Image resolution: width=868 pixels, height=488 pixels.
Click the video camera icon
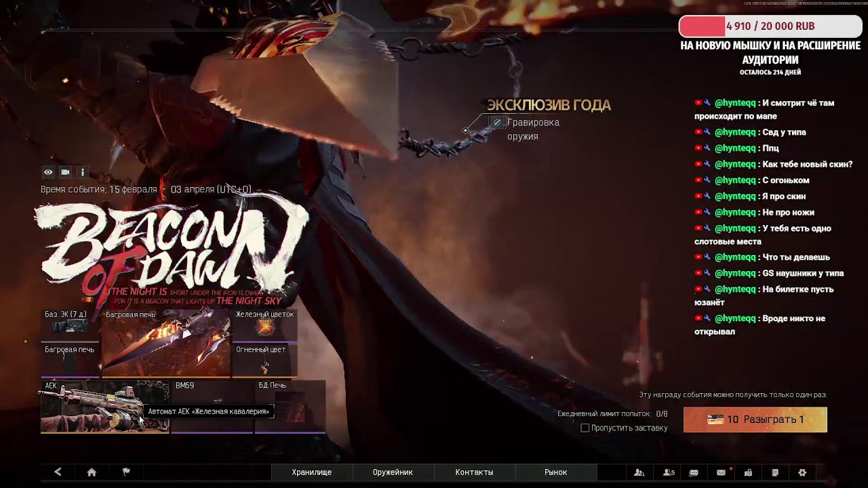click(65, 172)
